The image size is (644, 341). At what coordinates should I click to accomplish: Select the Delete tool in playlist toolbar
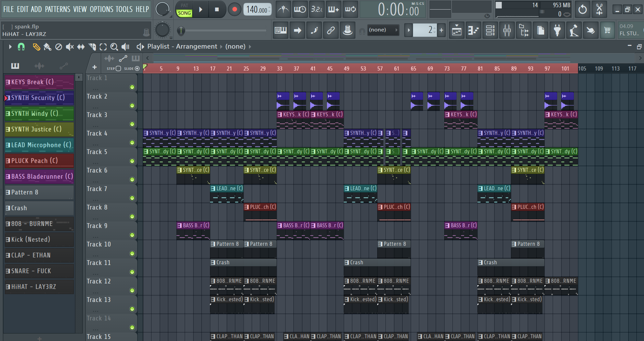59,47
